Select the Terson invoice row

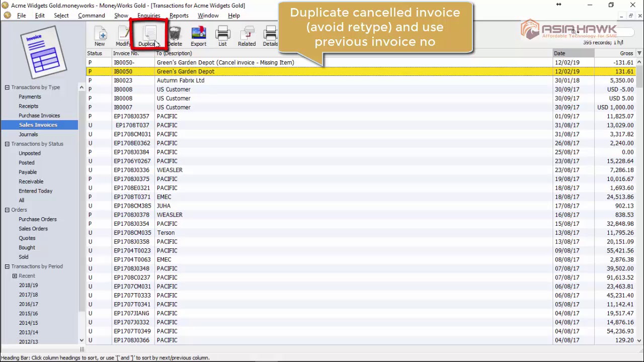click(x=360, y=233)
